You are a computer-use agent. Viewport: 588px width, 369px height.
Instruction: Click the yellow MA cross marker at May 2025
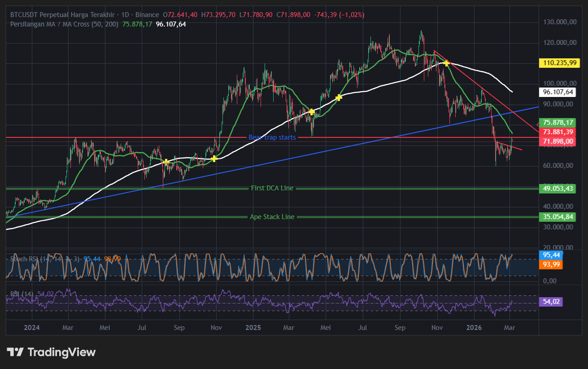[339, 97]
